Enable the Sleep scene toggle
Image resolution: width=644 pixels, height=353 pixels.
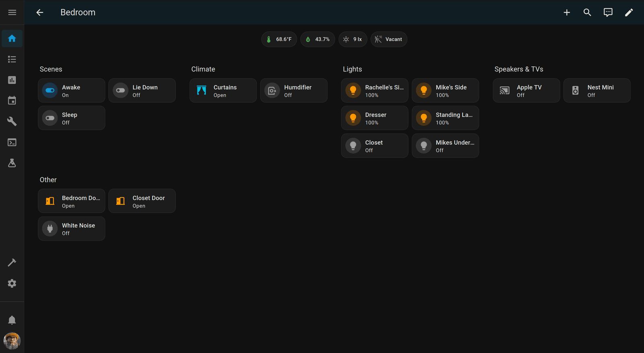[50, 118]
